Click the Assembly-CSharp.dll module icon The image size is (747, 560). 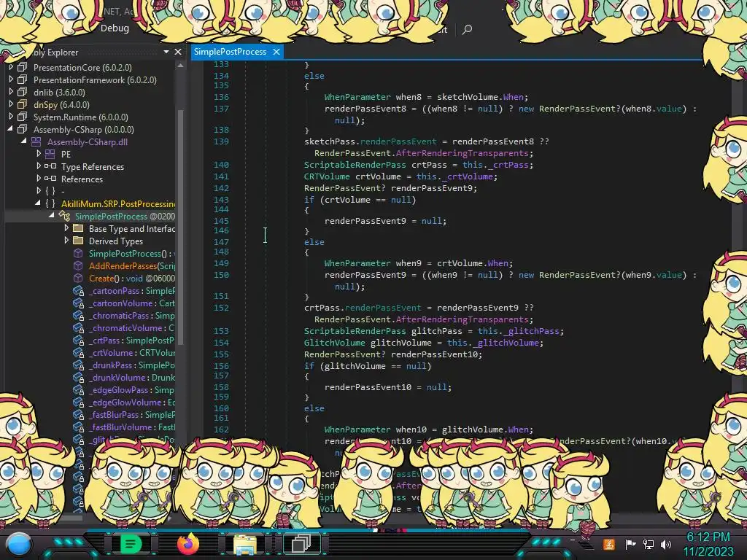(36, 141)
